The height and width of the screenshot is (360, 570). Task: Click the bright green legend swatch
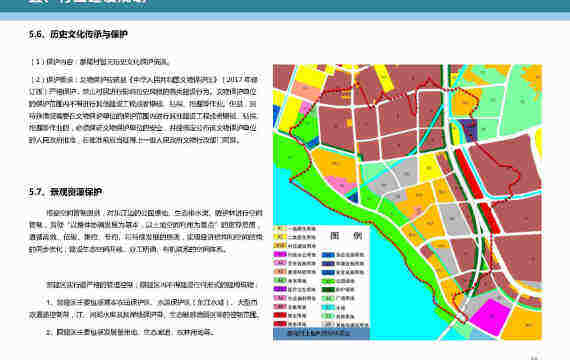click(328, 281)
